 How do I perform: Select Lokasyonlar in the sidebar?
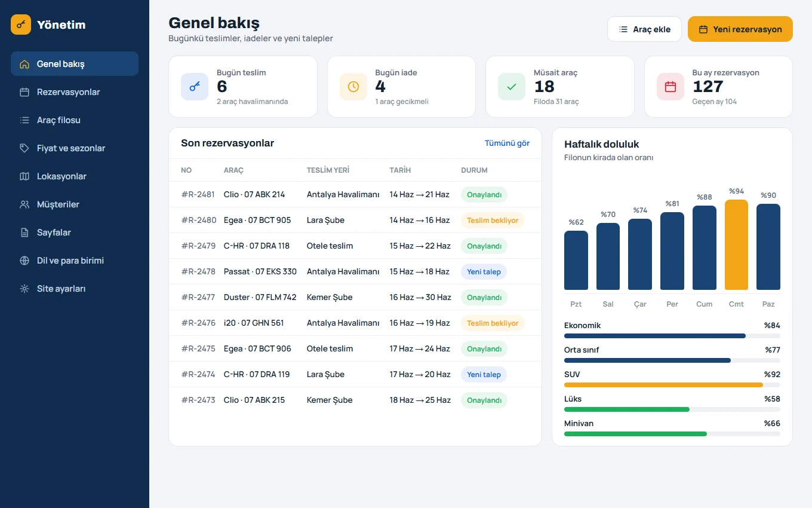tap(75, 176)
